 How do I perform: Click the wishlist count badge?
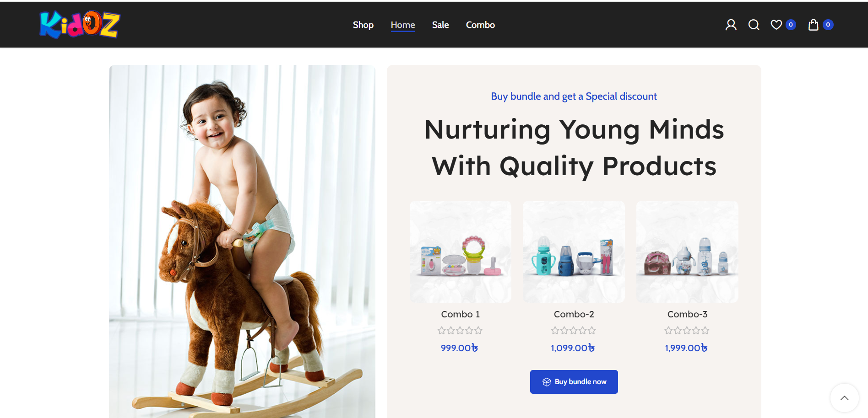(791, 25)
